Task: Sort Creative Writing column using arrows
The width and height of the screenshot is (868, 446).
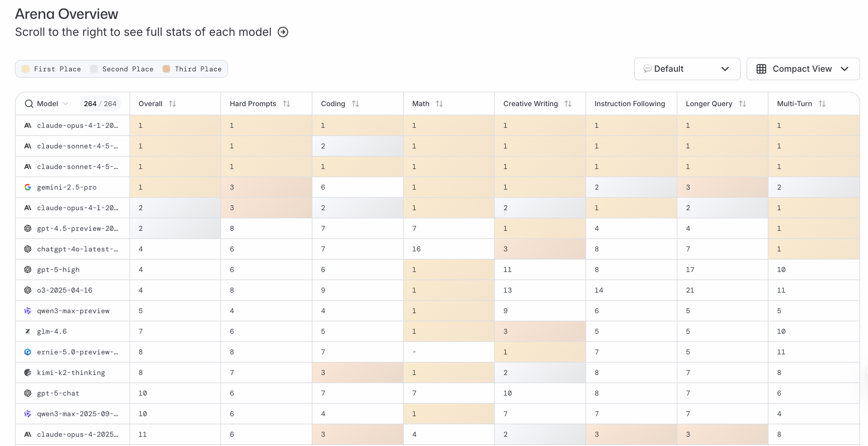Action: tap(568, 104)
